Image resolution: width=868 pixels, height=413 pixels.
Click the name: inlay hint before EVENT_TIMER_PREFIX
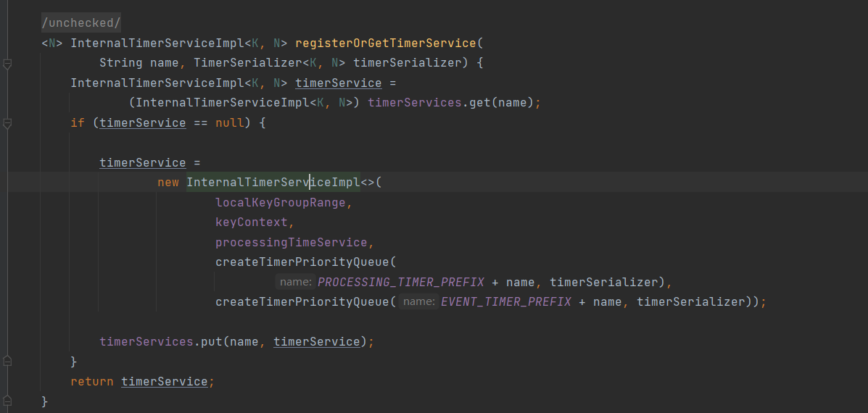click(418, 302)
